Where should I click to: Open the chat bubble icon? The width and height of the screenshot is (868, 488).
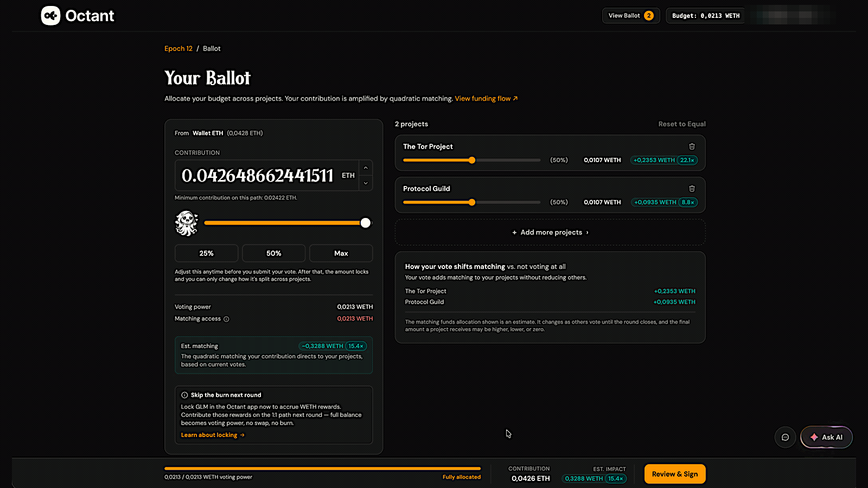pyautogui.click(x=785, y=437)
